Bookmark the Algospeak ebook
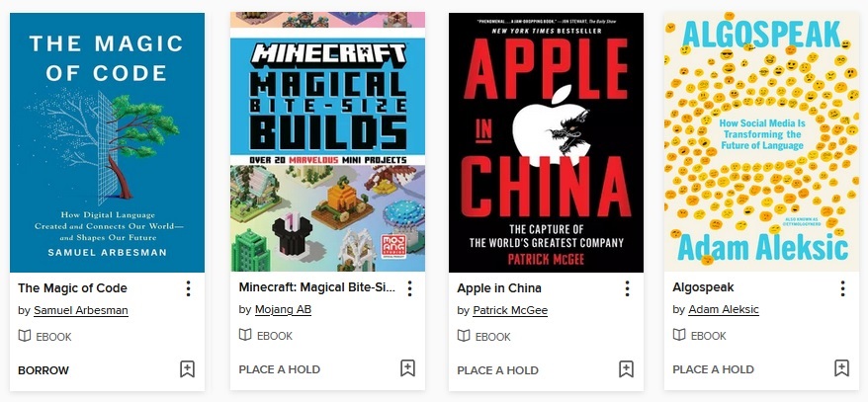Image resolution: width=868 pixels, height=402 pixels. tap(841, 368)
